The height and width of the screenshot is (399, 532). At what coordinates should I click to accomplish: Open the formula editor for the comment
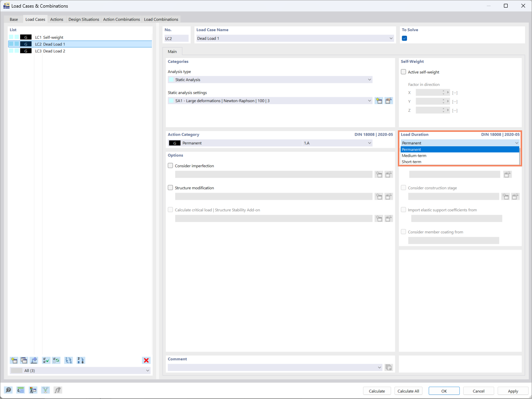click(x=388, y=367)
